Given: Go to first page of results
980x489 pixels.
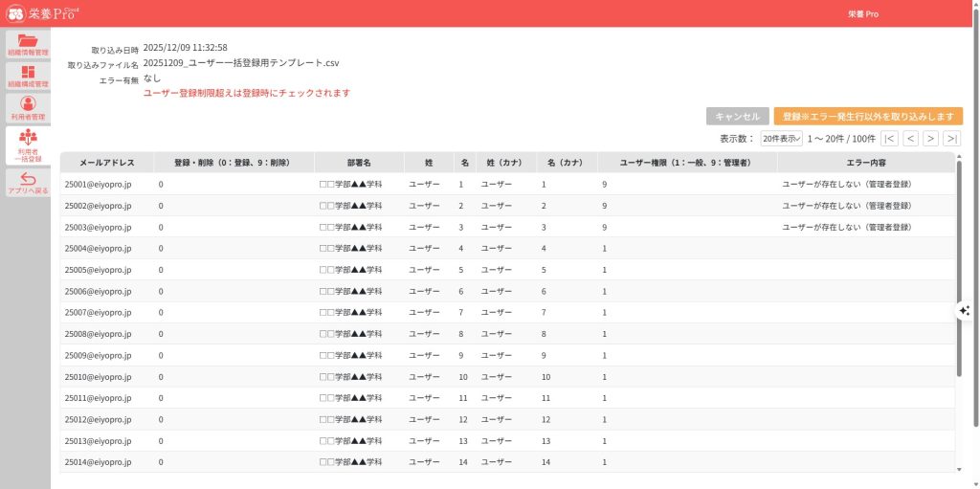Looking at the screenshot, I should pyautogui.click(x=890, y=139).
